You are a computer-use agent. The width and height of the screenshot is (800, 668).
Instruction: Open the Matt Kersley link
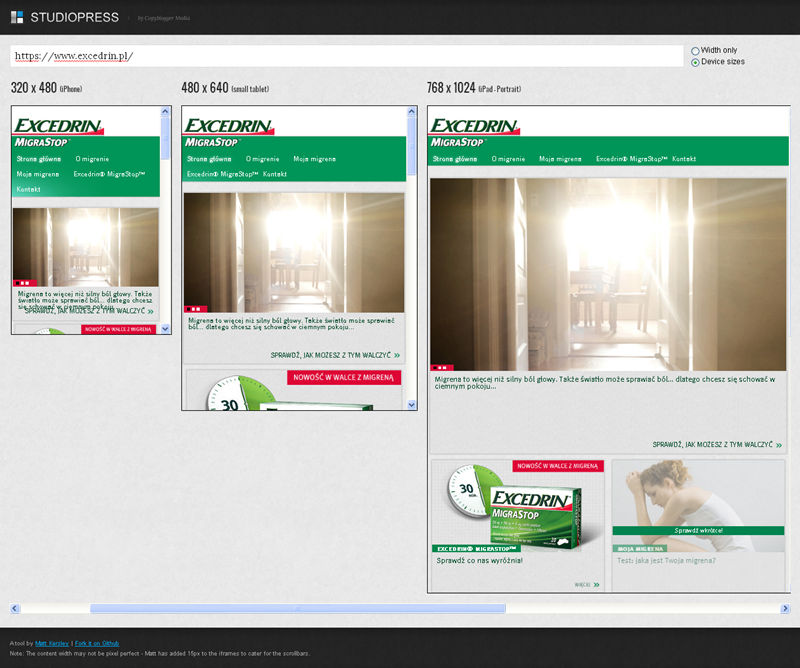pyautogui.click(x=52, y=644)
